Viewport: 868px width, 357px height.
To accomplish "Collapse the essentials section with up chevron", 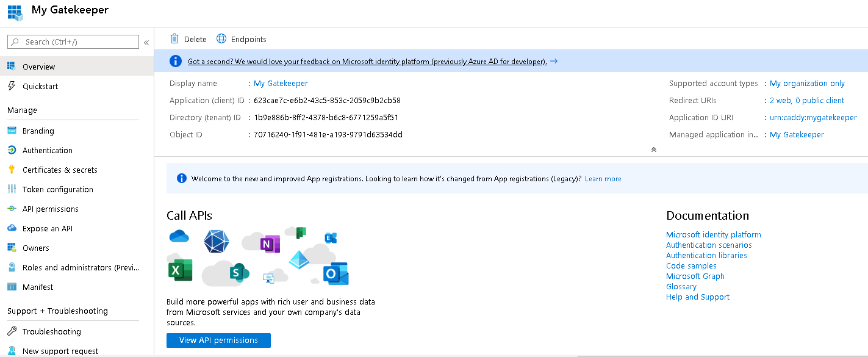I will coord(654,150).
